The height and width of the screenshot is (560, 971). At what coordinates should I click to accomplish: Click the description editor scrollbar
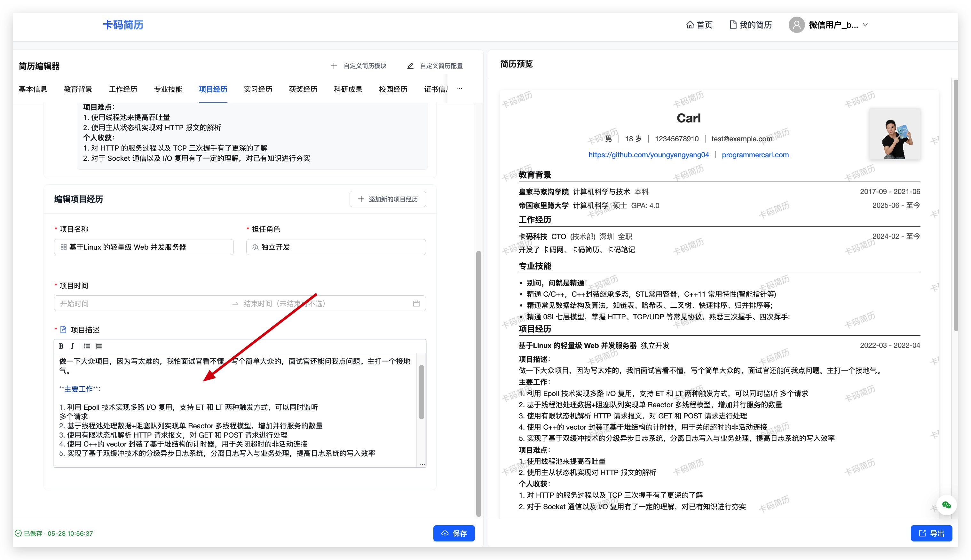[422, 392]
